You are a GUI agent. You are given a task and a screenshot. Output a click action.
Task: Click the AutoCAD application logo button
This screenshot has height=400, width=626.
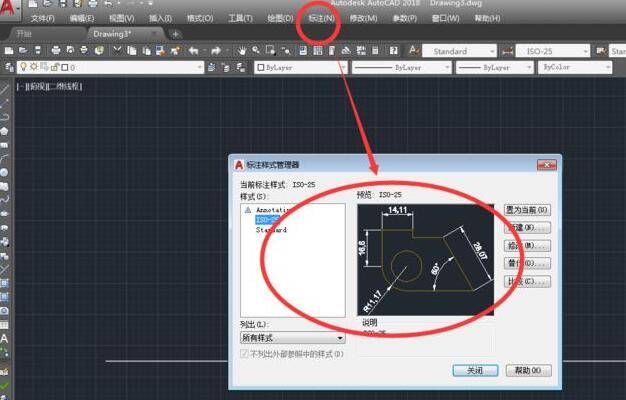coord(10,9)
